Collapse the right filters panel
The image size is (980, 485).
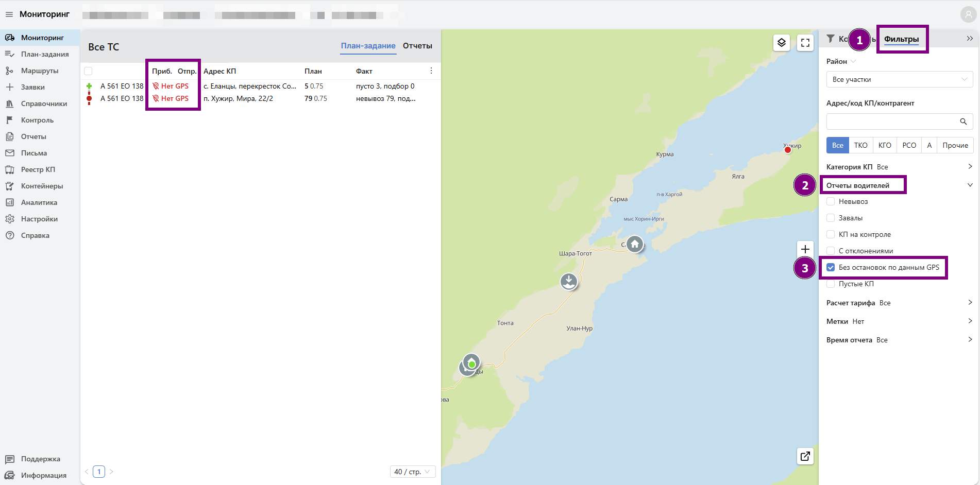click(970, 39)
